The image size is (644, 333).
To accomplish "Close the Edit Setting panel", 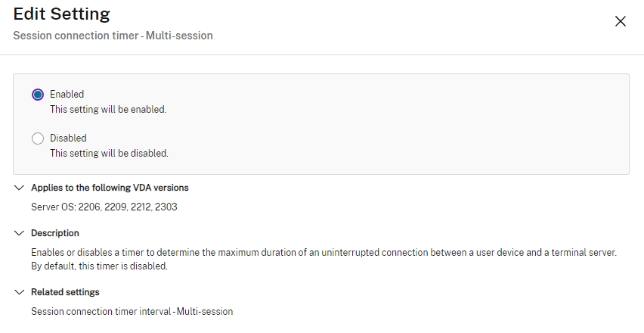I will [x=621, y=21].
